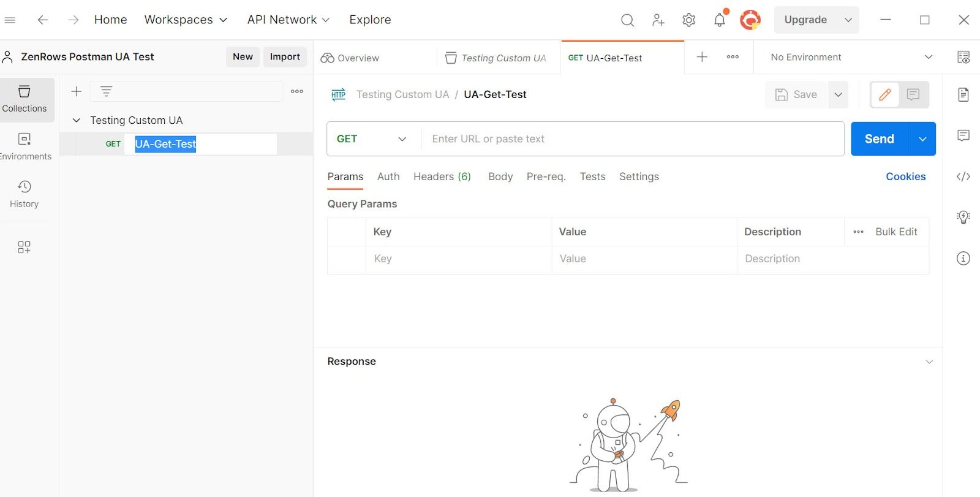980x497 pixels.
Task: Create new collection with plus icon
Action: click(77, 91)
